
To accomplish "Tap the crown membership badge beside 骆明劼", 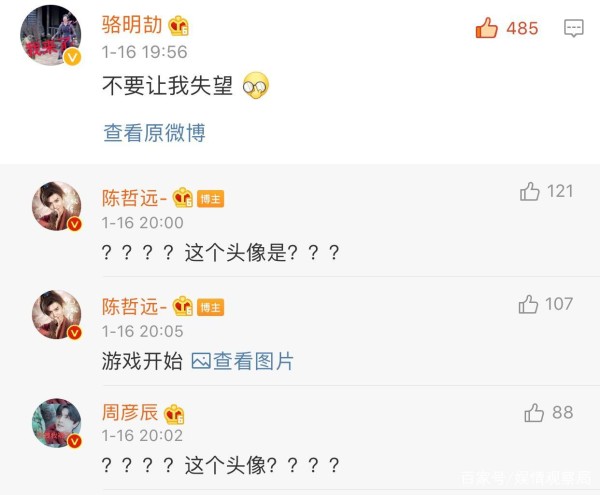I will [179, 26].
